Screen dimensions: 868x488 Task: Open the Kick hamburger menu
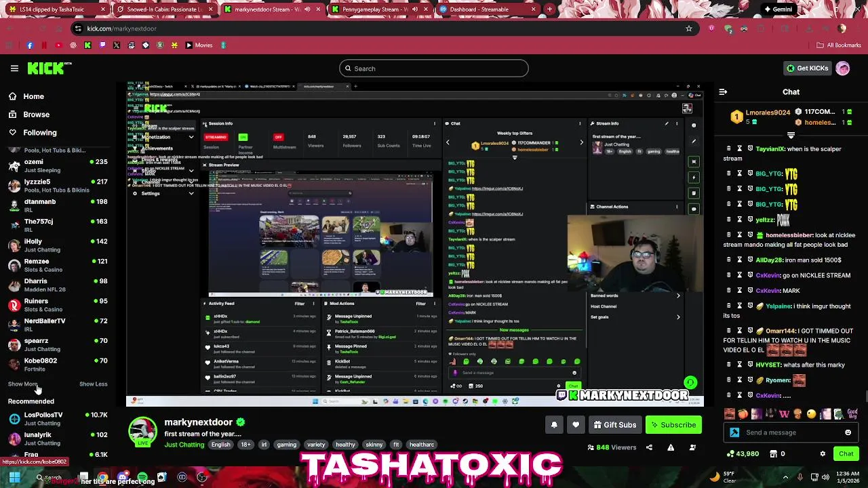[x=14, y=68]
